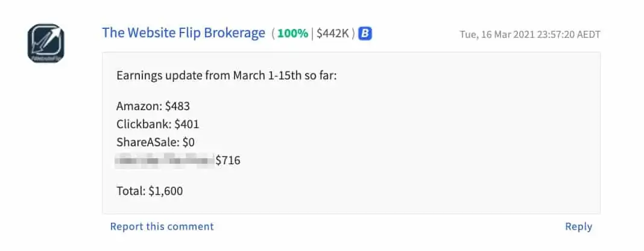
Task: Click the Total: label in the comment
Action: coord(131,191)
